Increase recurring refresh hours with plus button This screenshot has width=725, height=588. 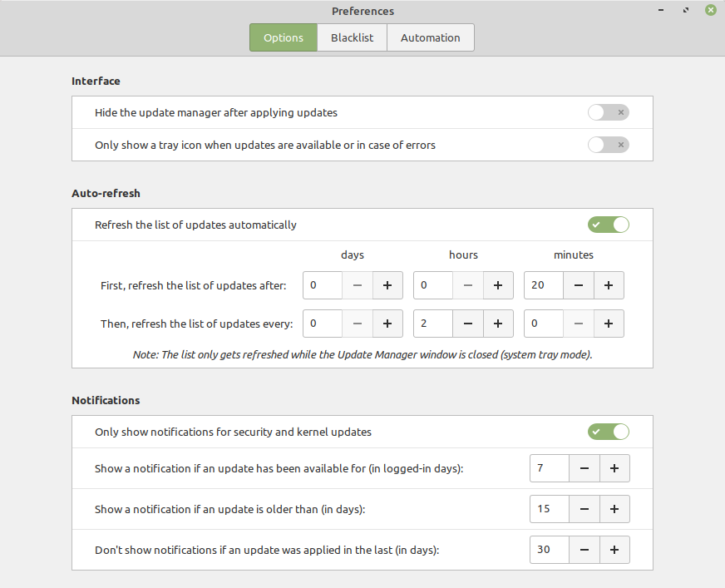pyautogui.click(x=498, y=324)
